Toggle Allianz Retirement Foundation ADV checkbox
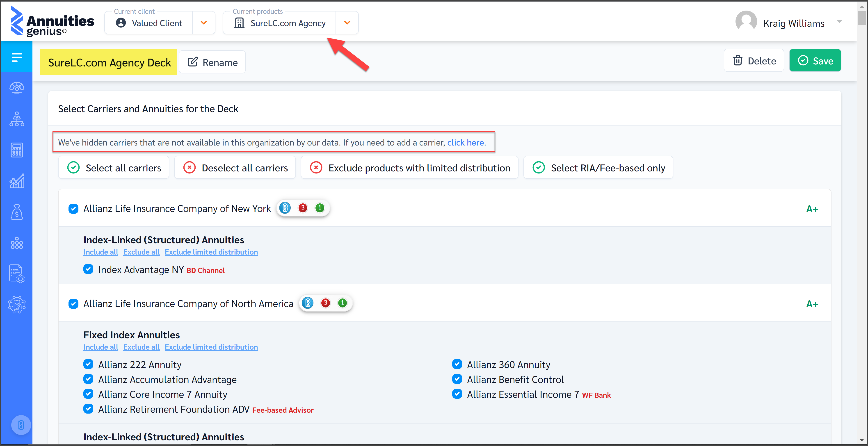868x446 pixels. (x=88, y=409)
